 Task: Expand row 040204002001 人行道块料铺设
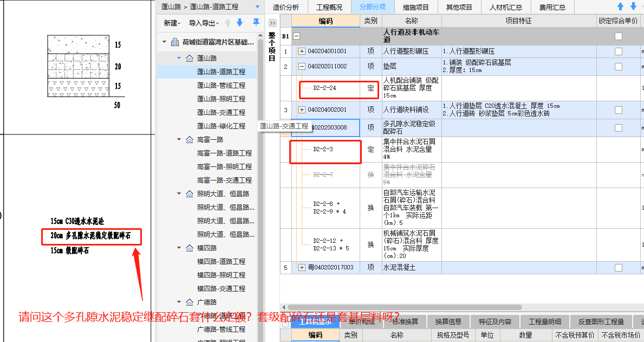pos(302,109)
